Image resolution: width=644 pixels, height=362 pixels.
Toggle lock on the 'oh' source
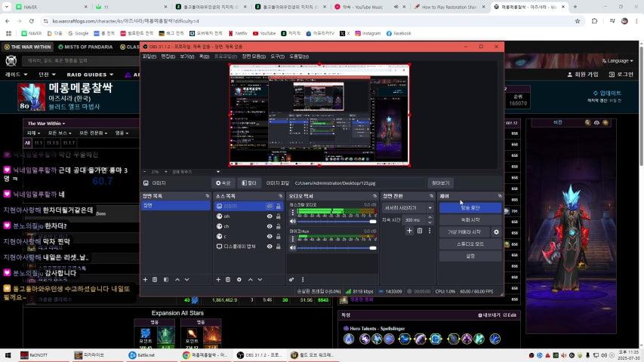click(279, 216)
